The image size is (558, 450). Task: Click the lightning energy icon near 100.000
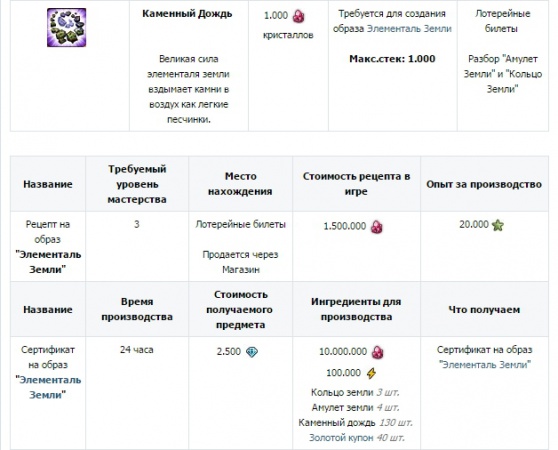[371, 373]
